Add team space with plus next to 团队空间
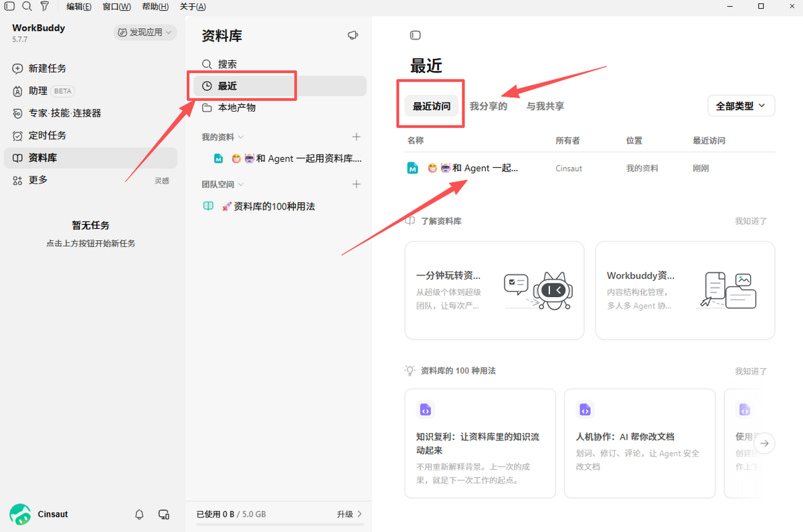 (357, 184)
